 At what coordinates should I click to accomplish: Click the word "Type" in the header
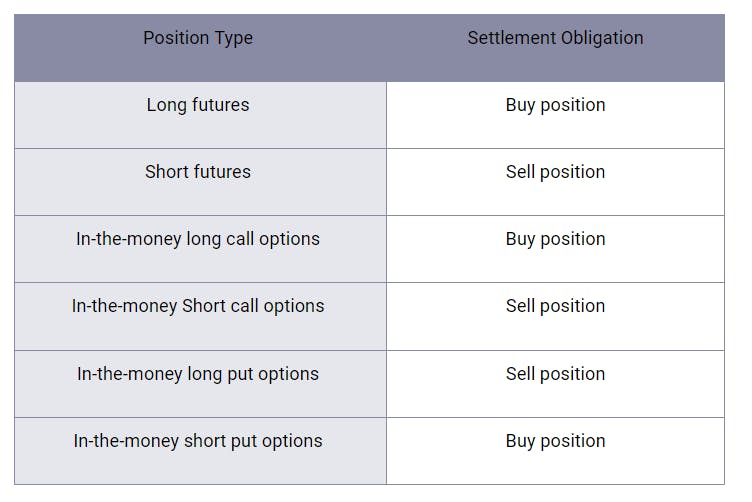(233, 39)
